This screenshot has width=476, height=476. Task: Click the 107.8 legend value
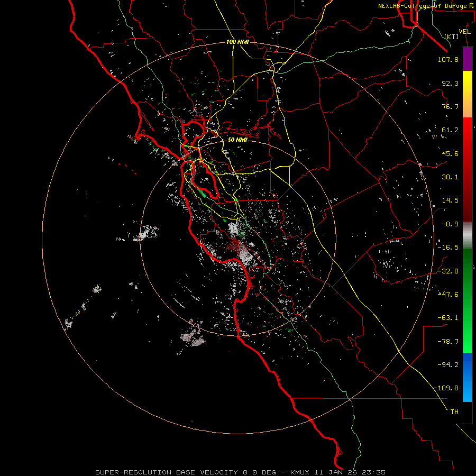(x=448, y=59)
